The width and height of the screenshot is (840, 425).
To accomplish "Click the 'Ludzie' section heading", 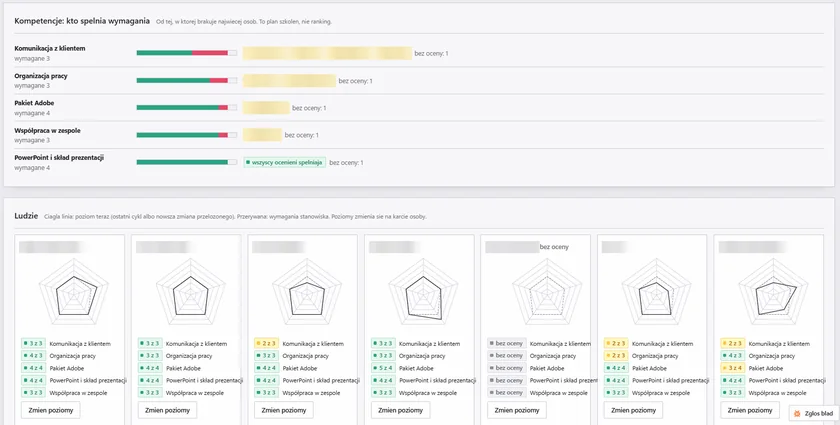I will coord(26,216).
